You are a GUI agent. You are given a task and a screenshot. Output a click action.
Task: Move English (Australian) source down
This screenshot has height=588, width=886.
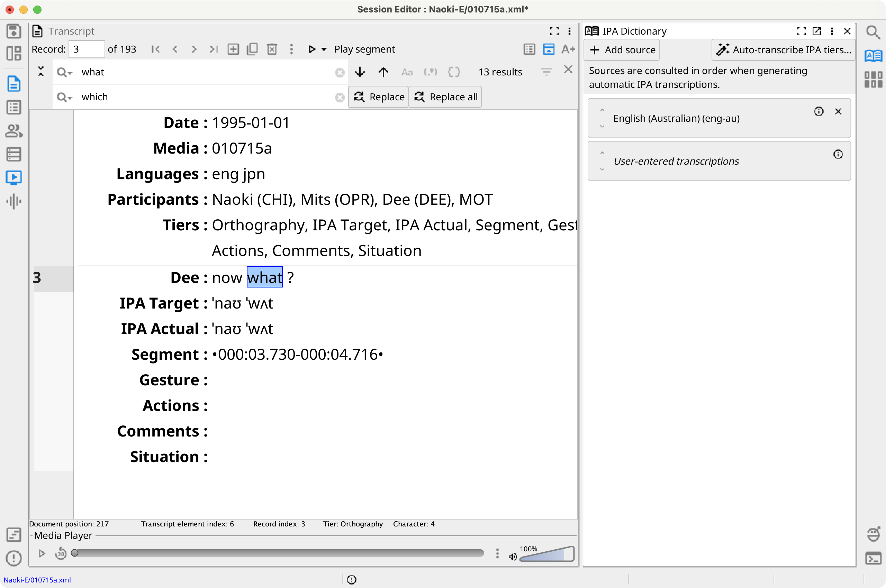click(602, 127)
